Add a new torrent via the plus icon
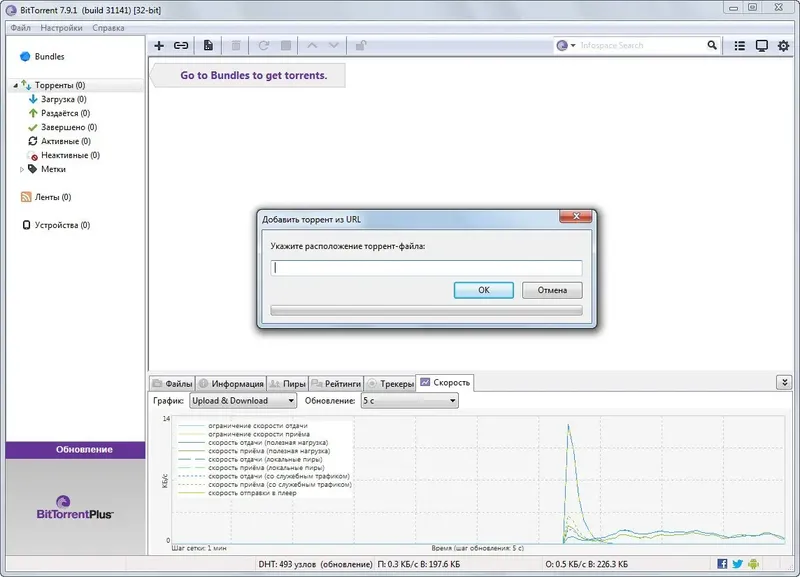The height and width of the screenshot is (577, 800). (x=157, y=45)
